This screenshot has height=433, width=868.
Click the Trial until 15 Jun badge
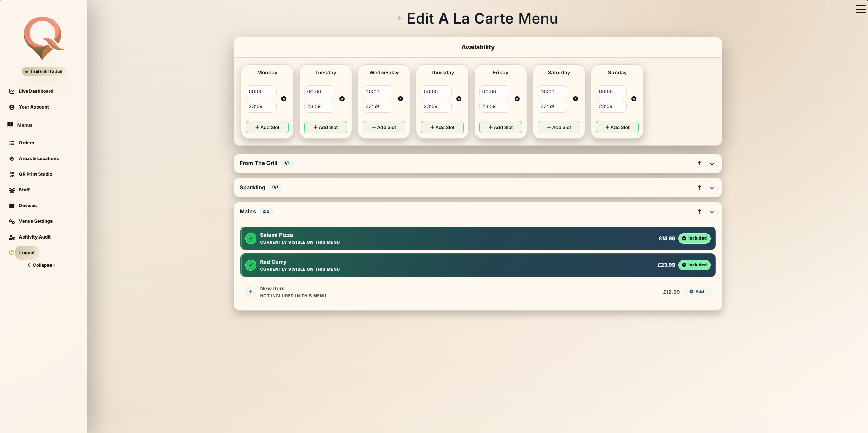(44, 72)
